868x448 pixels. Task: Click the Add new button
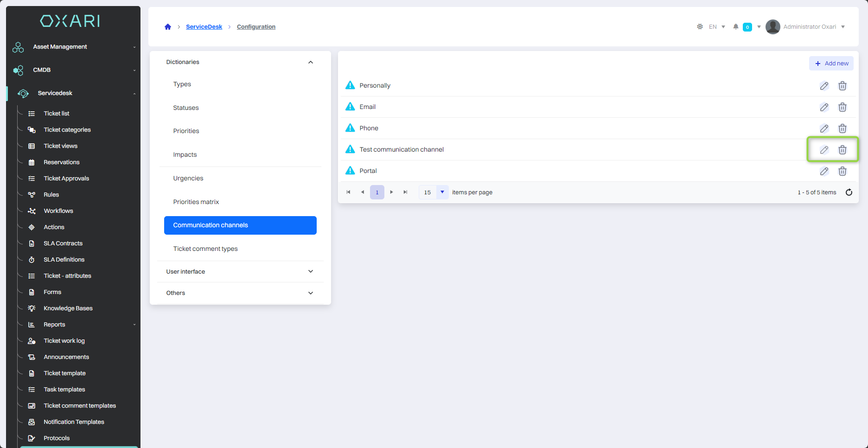pyautogui.click(x=831, y=64)
